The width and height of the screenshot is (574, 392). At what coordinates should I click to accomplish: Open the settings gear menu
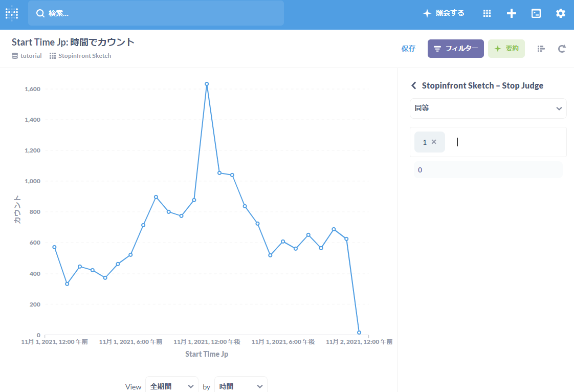click(x=561, y=14)
